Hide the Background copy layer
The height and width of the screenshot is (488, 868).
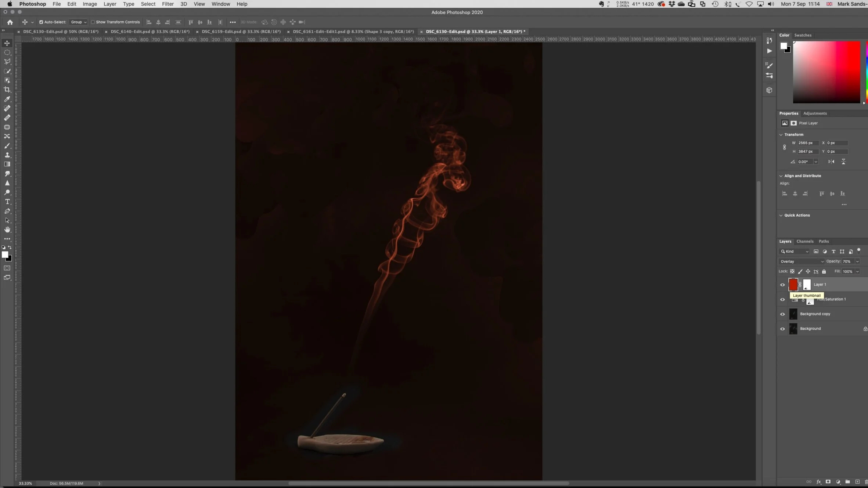(782, 314)
